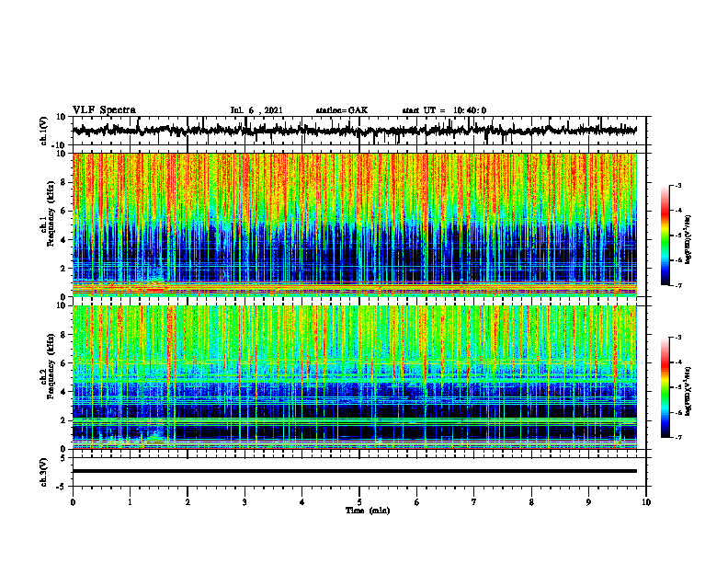Click the "-7" tick on ch.1 colorbar
This screenshot has width=728, height=563.
coord(677,285)
